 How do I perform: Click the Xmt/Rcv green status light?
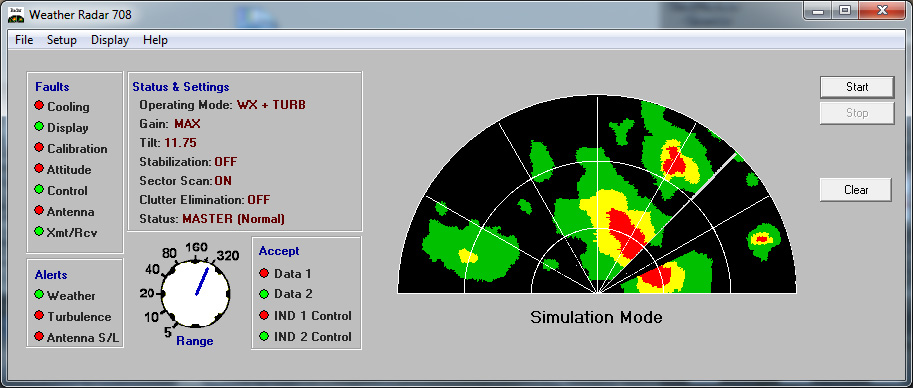point(39,232)
